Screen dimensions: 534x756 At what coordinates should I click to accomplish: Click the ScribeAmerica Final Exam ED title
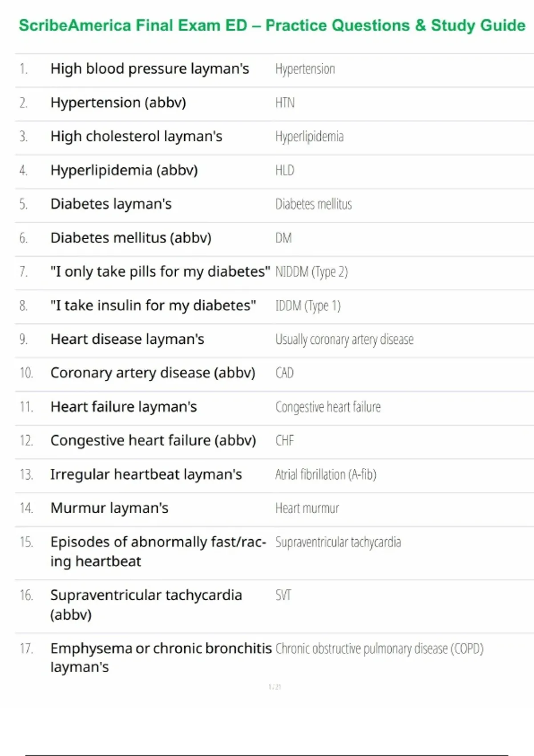click(x=272, y=25)
